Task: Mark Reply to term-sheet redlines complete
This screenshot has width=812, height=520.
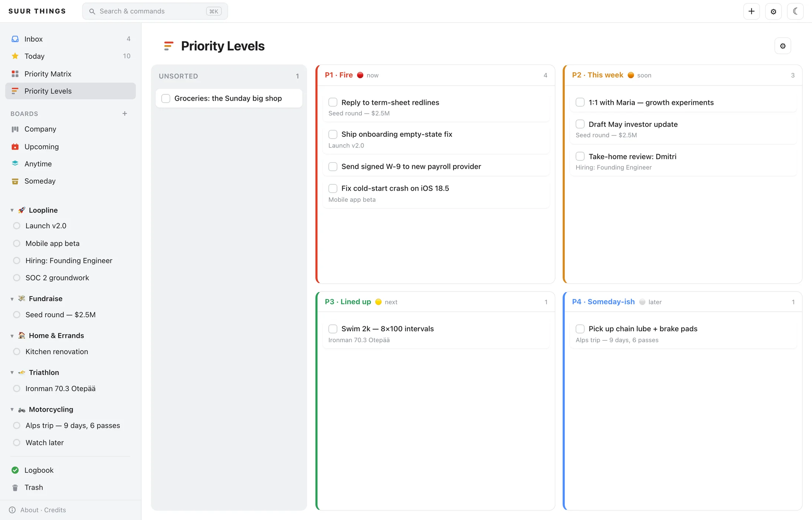Action: 333,102
